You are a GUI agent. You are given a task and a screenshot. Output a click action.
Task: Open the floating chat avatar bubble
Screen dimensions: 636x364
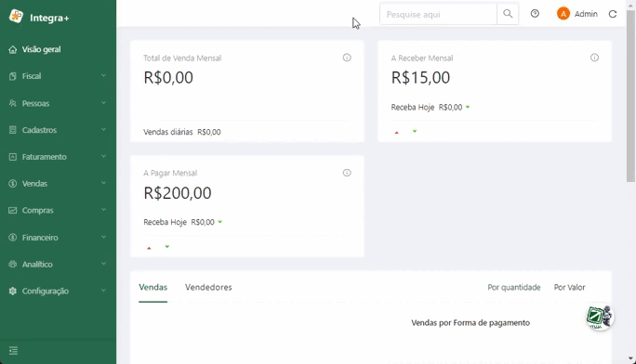(x=600, y=317)
